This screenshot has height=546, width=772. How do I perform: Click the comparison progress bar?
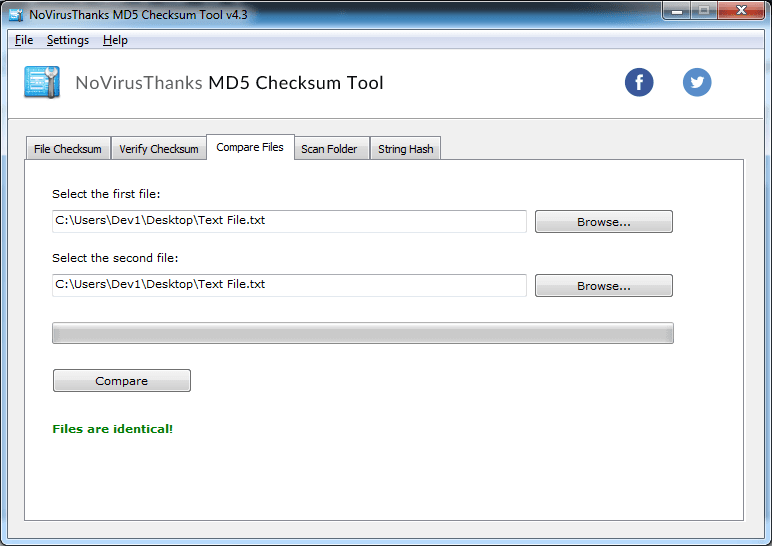pyautogui.click(x=363, y=333)
